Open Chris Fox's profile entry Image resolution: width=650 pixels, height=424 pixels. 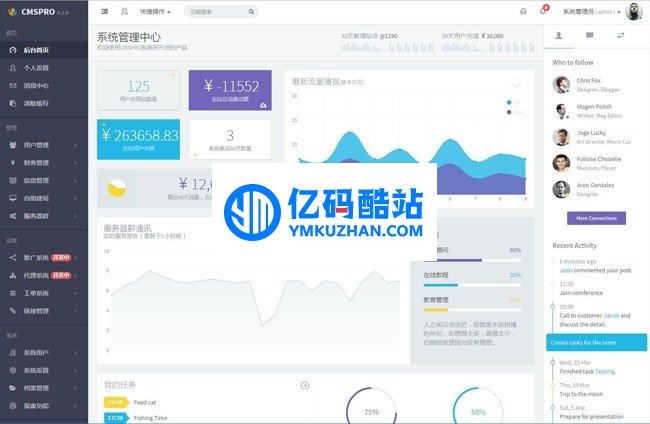point(597,85)
